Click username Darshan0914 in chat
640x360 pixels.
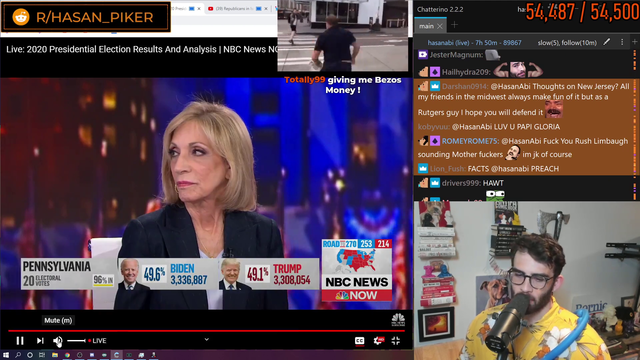tap(465, 87)
